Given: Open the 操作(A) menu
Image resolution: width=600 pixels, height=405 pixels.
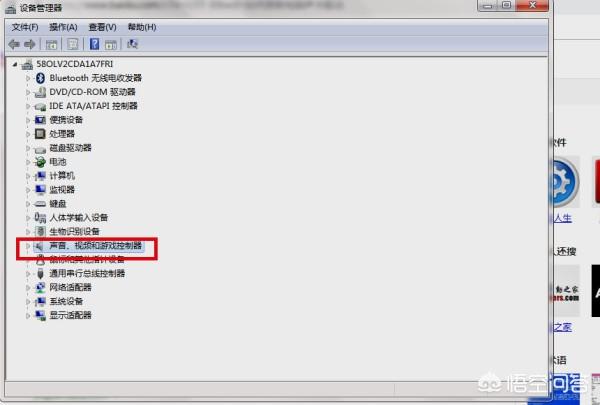Looking at the screenshot, I should click(x=63, y=27).
